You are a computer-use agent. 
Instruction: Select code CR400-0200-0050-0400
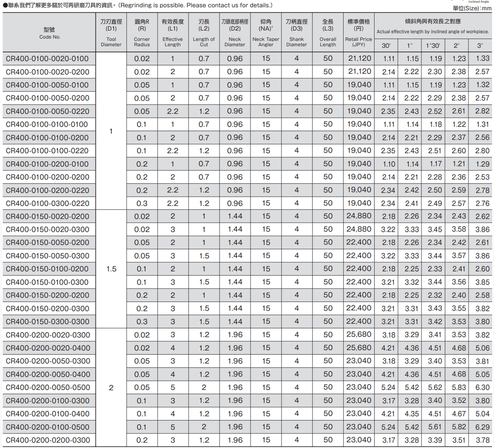48,374
